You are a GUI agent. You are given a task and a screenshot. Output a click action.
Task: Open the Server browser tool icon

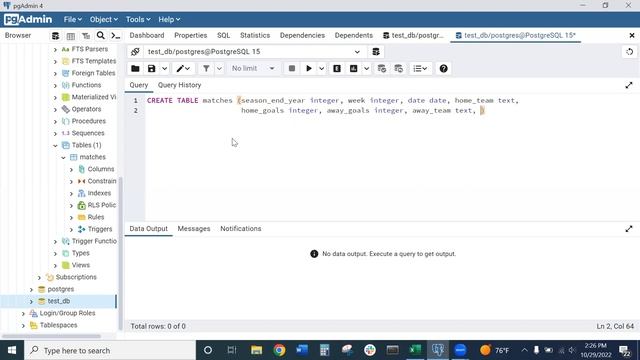tap(55, 36)
